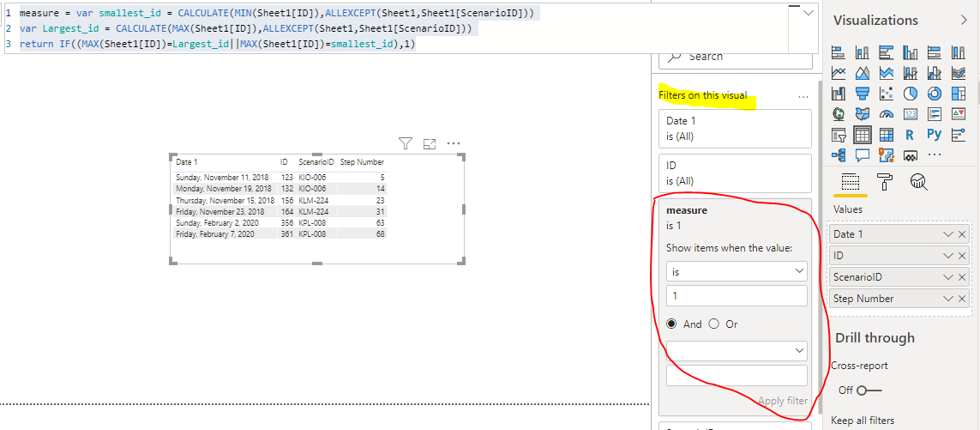Toggle the Cross-report drill through switch

869,391
